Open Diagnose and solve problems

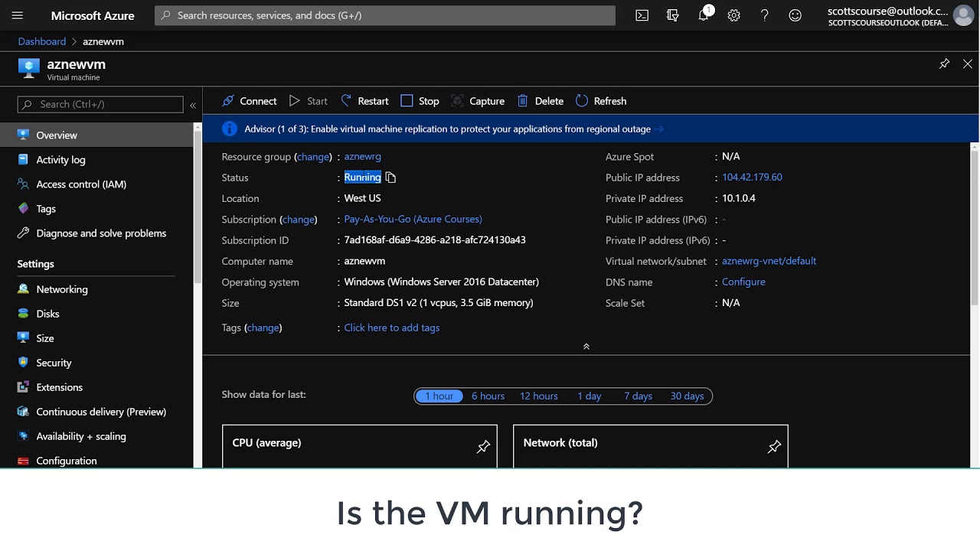[x=96, y=233]
